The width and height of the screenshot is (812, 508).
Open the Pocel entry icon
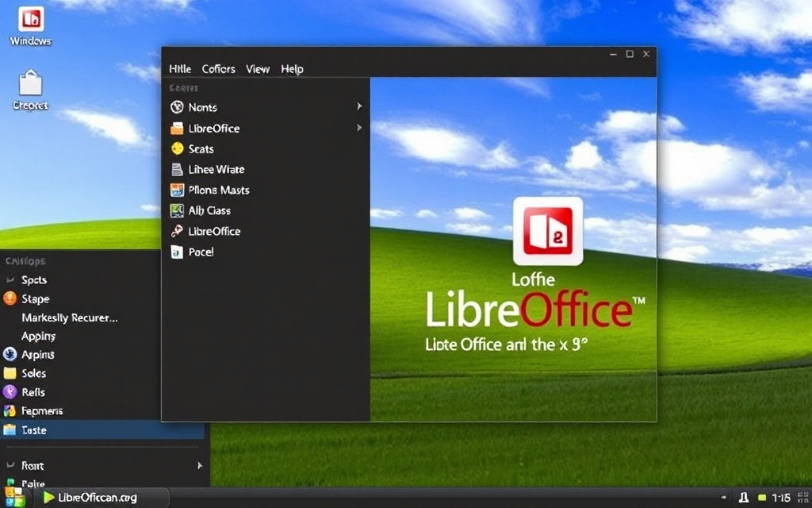click(x=177, y=252)
